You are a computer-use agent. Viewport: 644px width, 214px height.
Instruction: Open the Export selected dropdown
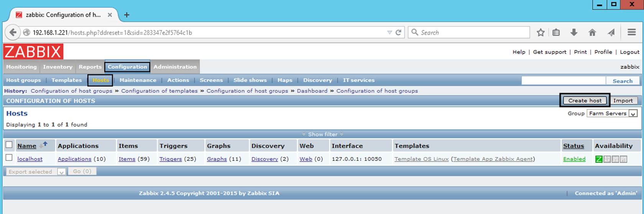click(36, 172)
